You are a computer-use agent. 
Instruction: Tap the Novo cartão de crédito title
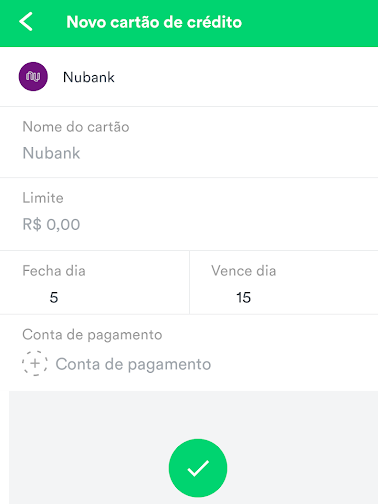[x=154, y=22]
